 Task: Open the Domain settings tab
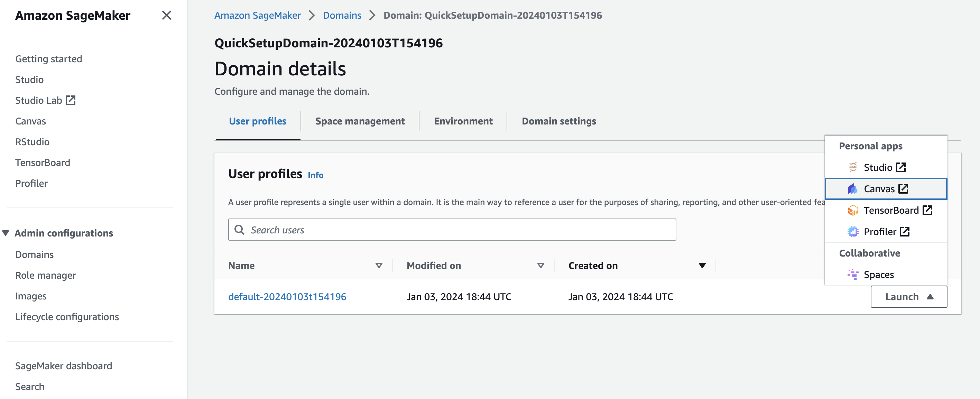tap(558, 121)
